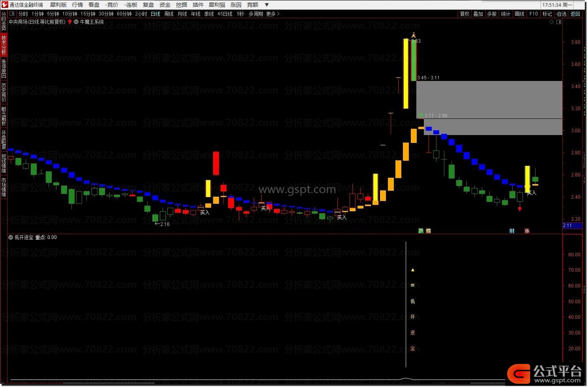Open 历史竞价 sidebar tab
Viewport: 588px width, 387px height.
(x=4, y=92)
